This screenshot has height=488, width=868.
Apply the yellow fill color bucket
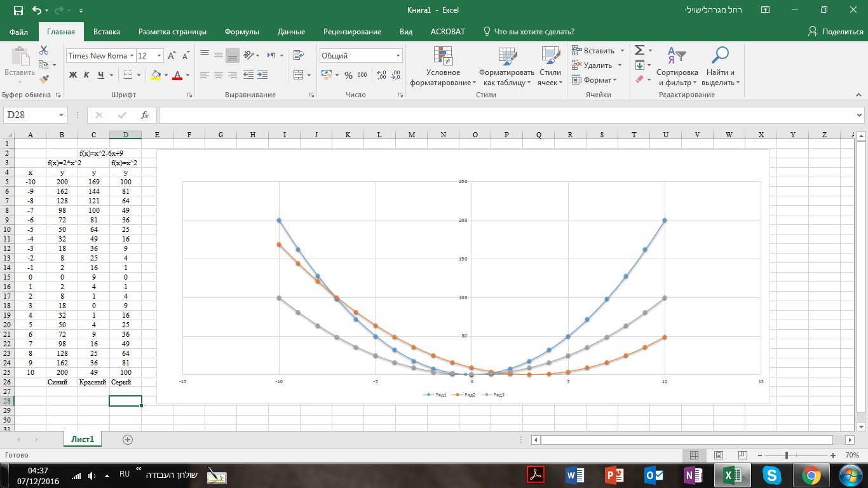click(x=156, y=75)
